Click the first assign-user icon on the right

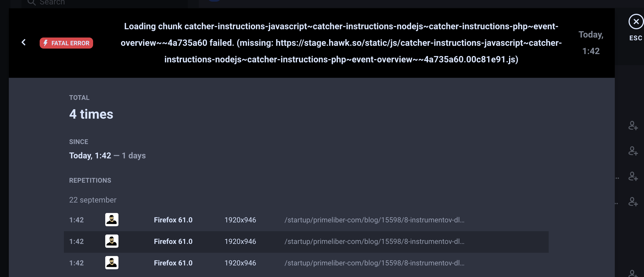point(633,126)
